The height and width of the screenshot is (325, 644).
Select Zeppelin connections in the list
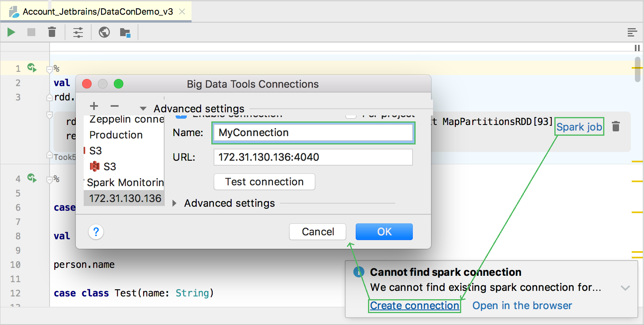[x=125, y=119]
